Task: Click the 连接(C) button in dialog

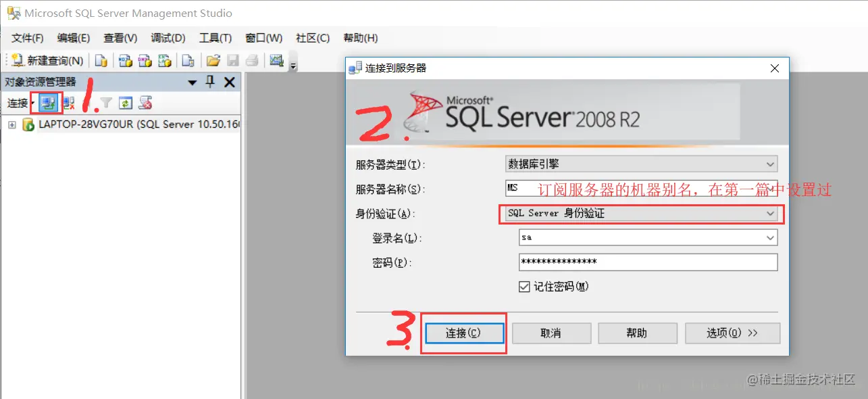Action: (463, 333)
